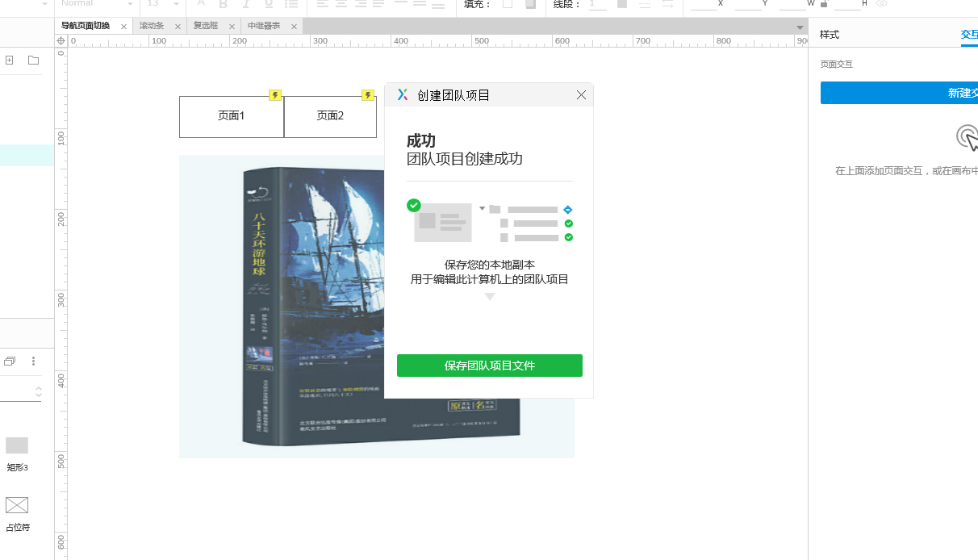Click the green success checkmark in dialog
The width and height of the screenshot is (978, 560).
point(414,205)
